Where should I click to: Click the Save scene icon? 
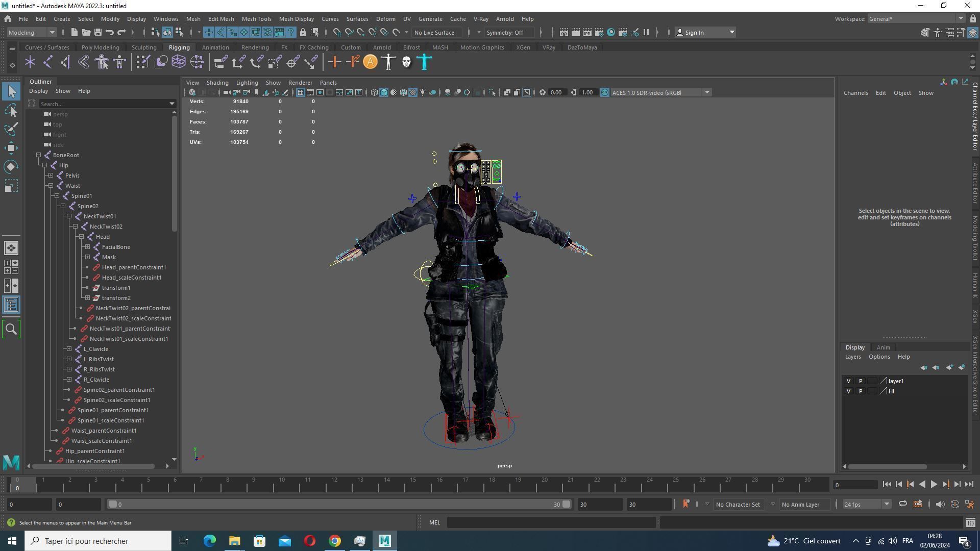click(97, 32)
